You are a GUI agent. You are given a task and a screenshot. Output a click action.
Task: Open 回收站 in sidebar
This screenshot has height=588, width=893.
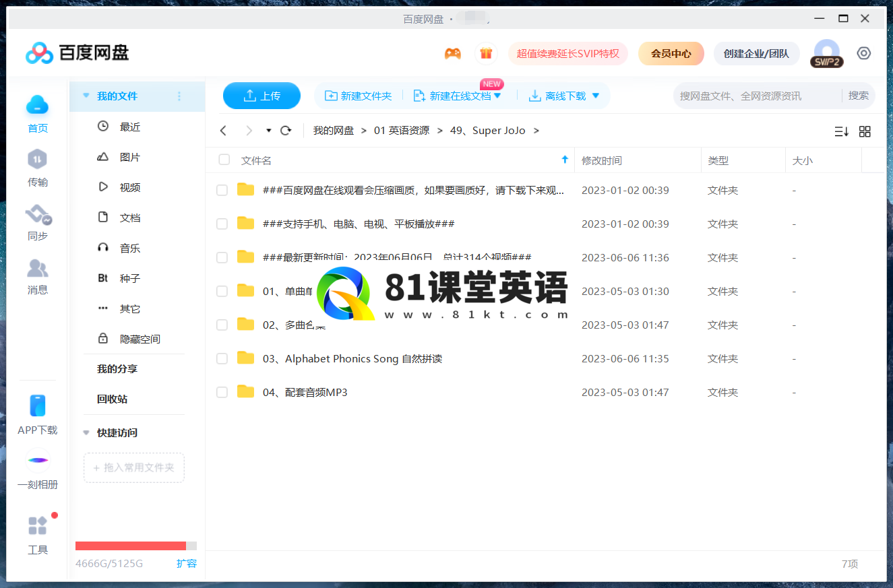tap(112, 399)
